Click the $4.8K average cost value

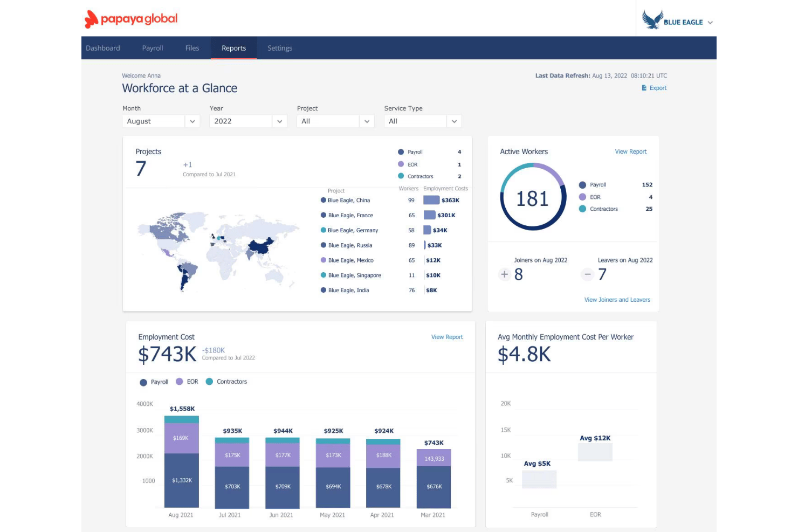coord(524,354)
